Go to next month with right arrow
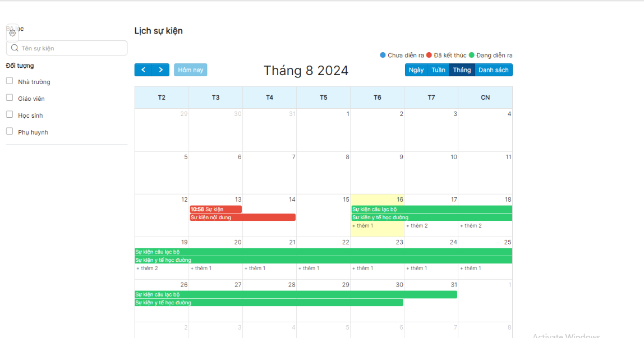 [x=160, y=70]
